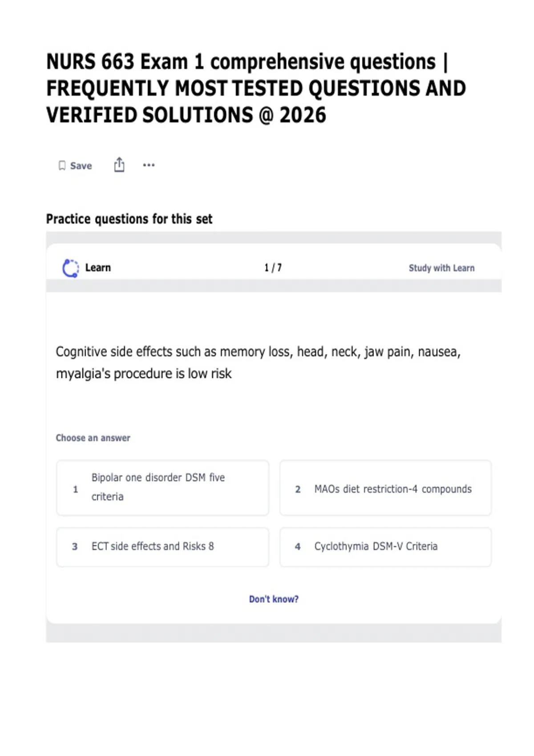The width and height of the screenshot is (534, 756).
Task: Select answer number 4 badge
Action: pos(298,547)
